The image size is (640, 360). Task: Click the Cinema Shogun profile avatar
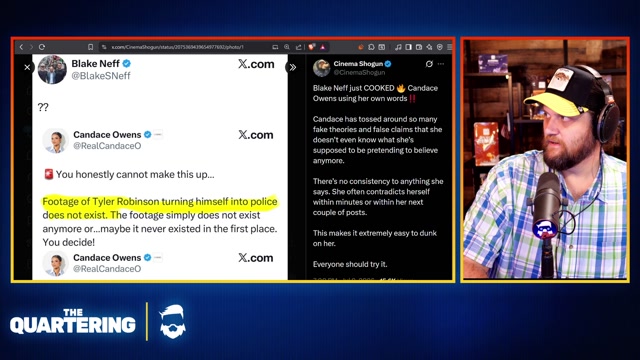tap(322, 68)
